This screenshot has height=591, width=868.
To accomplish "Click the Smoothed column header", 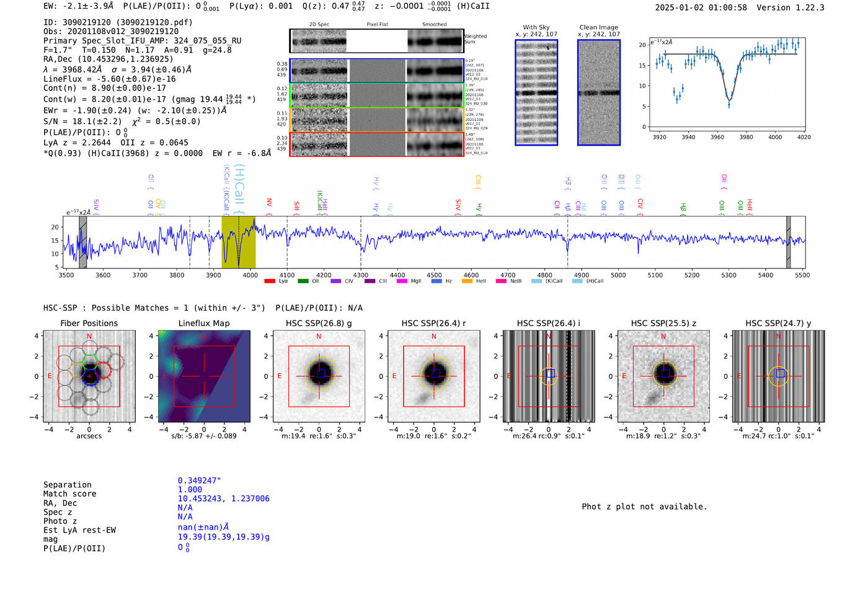I will pyautogui.click(x=435, y=25).
